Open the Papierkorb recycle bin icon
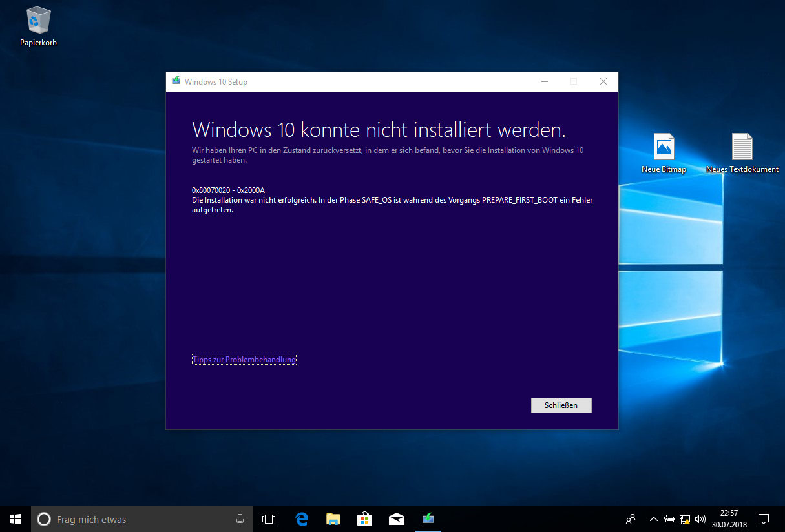The height and width of the screenshot is (532, 785). coord(38,27)
